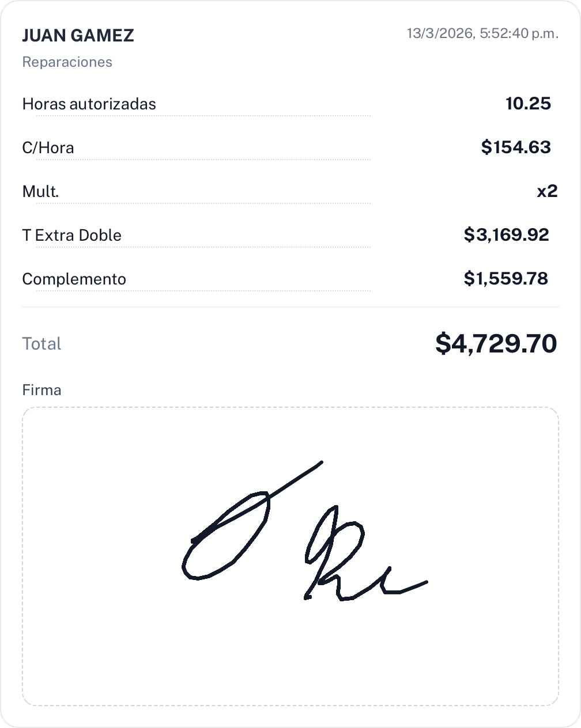The height and width of the screenshot is (728, 581).
Task: Select the $4,729.70 total amount
Action: click(496, 344)
